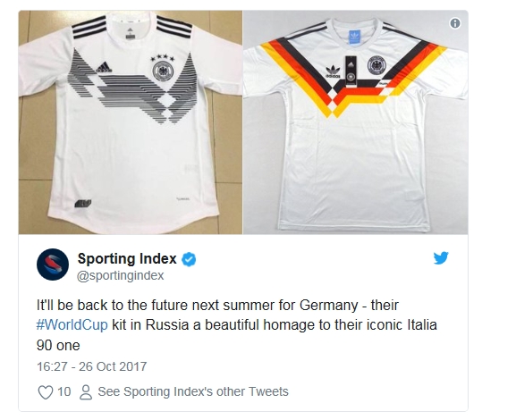Open the #WorldCup hashtag link
This screenshot has height=420, width=516.
pyautogui.click(x=72, y=325)
